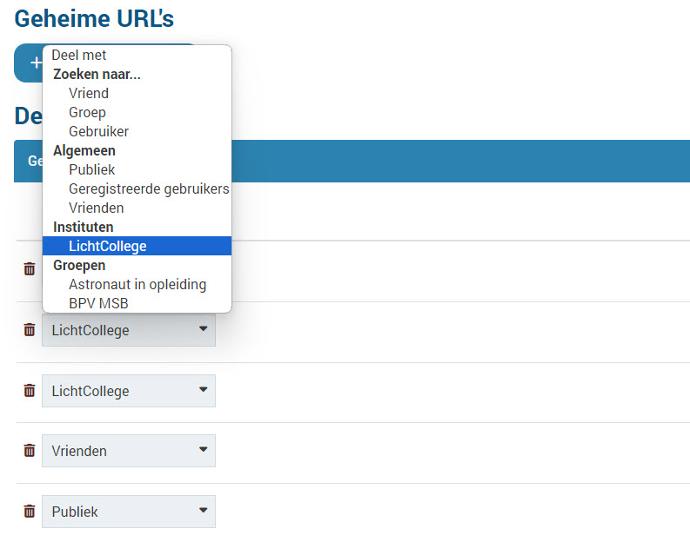The height and width of the screenshot is (542, 690).
Task: Select 'Vriend' under Zoeken naar
Action: (x=89, y=93)
